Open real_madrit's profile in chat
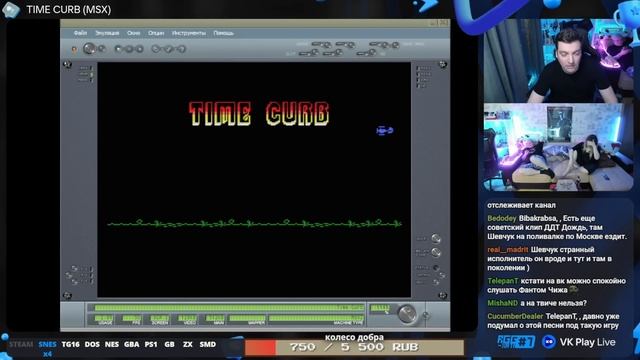 click(507, 250)
